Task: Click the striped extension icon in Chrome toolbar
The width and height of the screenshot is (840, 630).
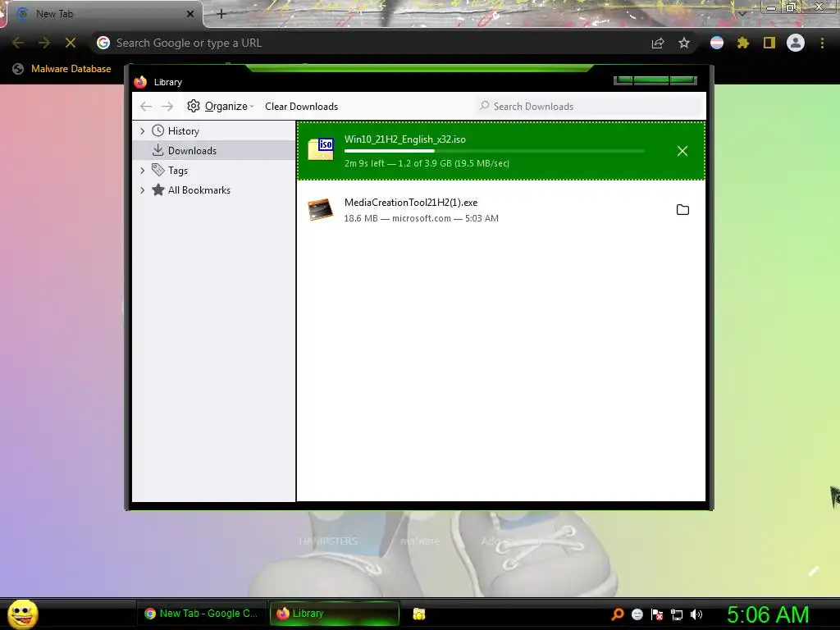Action: 717,43
